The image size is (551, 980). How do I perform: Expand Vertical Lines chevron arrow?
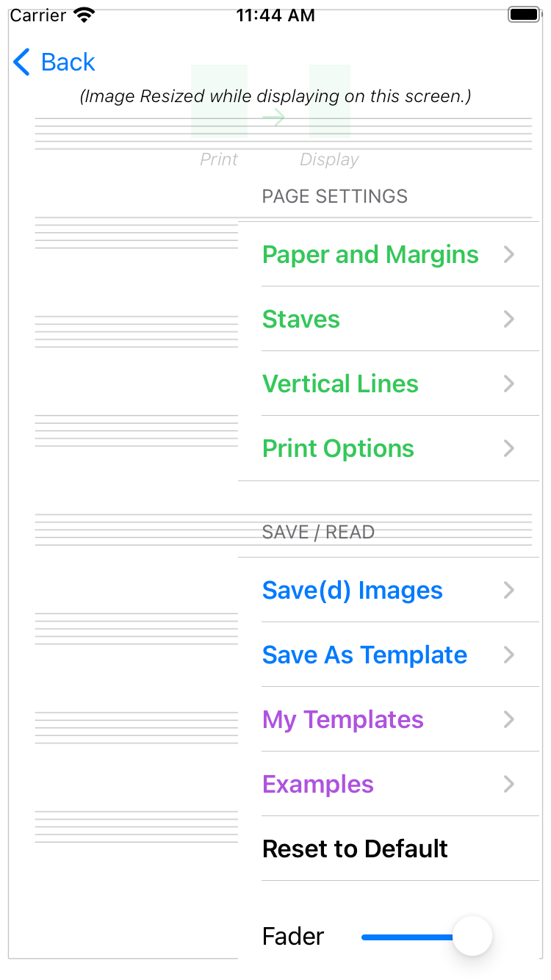tap(509, 384)
